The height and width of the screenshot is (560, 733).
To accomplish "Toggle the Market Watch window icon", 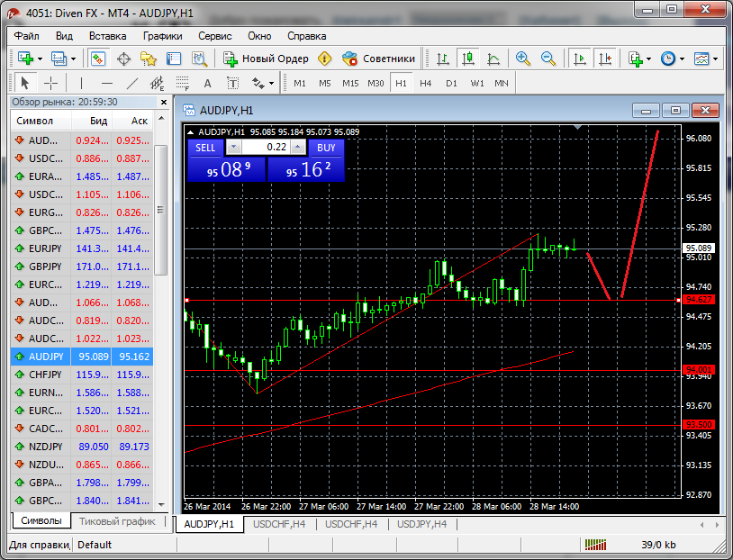I will pos(97,59).
